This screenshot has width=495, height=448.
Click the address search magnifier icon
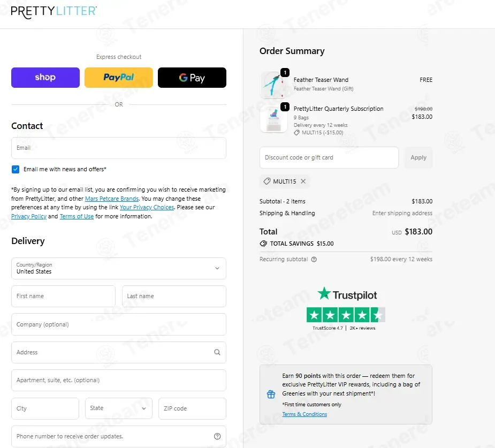point(217,352)
